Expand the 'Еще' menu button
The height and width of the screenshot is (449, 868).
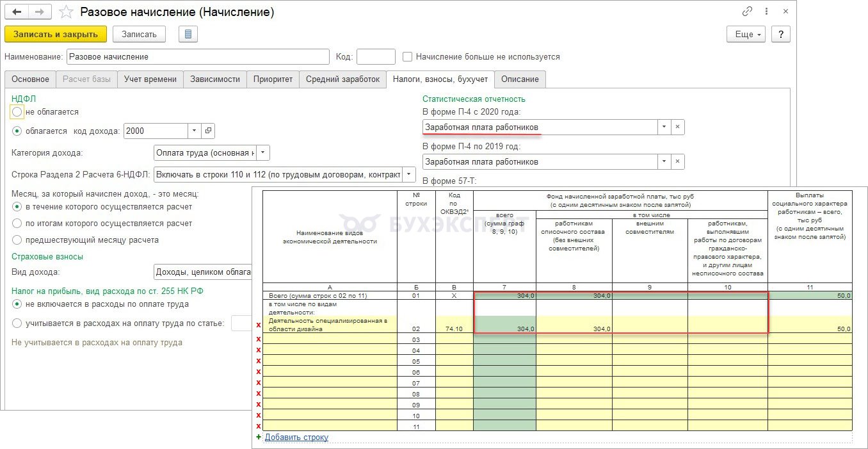point(746,34)
